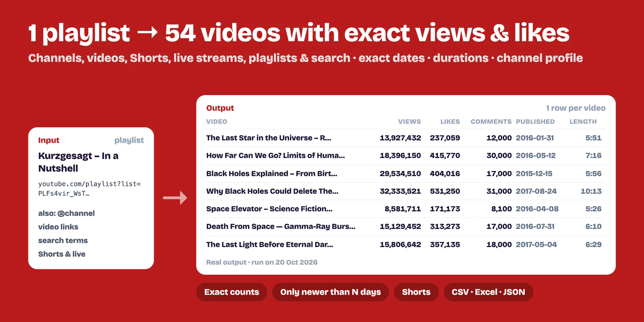The image size is (644, 322).
Task: Click the views value 29,534,510
Action: (400, 174)
